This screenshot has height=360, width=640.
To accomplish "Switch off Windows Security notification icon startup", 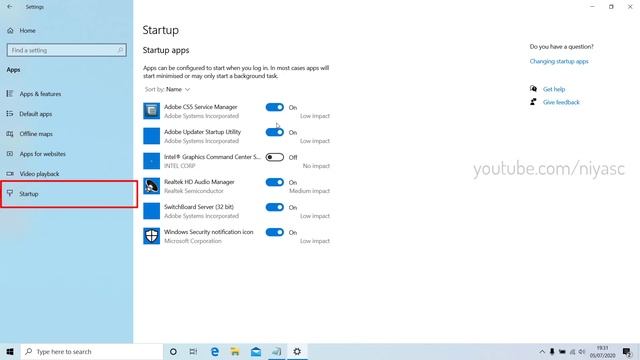I will pyautogui.click(x=274, y=232).
